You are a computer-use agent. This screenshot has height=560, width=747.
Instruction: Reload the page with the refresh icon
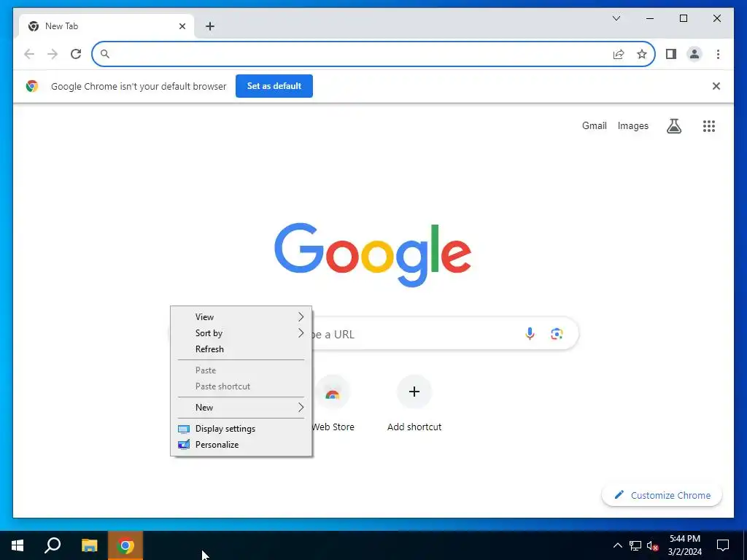(x=76, y=54)
